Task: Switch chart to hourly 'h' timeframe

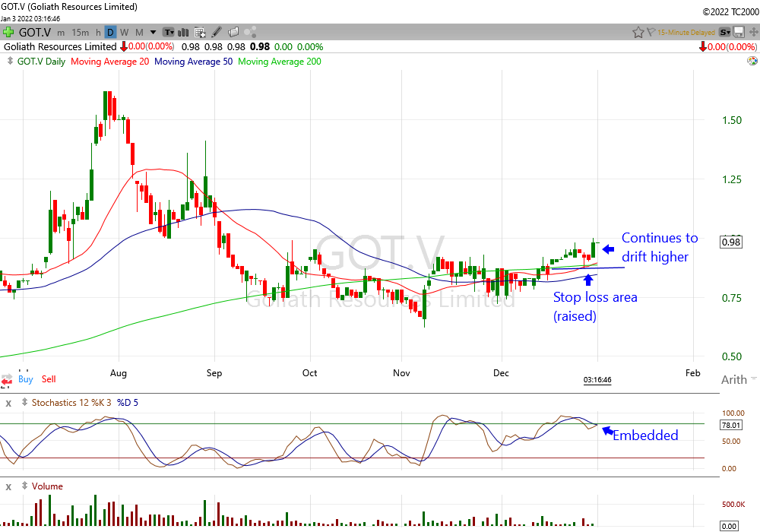Action: pyautogui.click(x=98, y=33)
